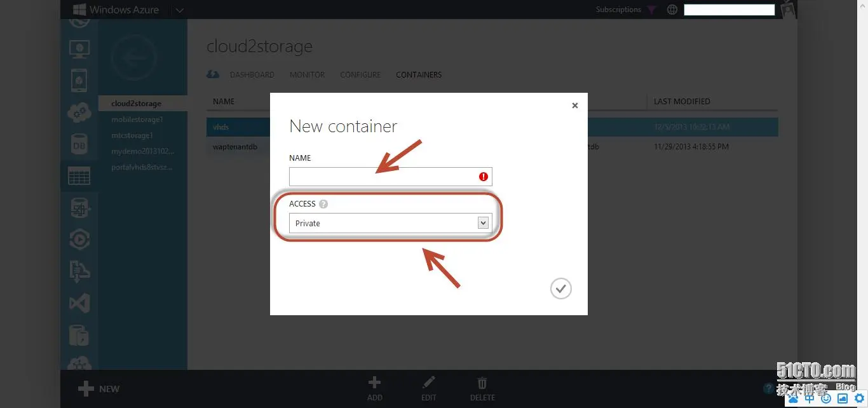Sort by the LAST MODIFIED column header
The image size is (868, 408).
(682, 102)
